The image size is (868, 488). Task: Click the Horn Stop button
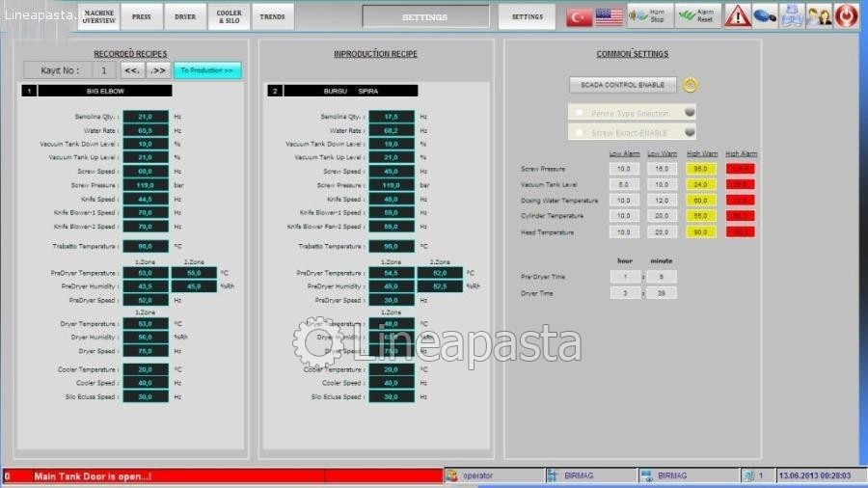(x=650, y=16)
